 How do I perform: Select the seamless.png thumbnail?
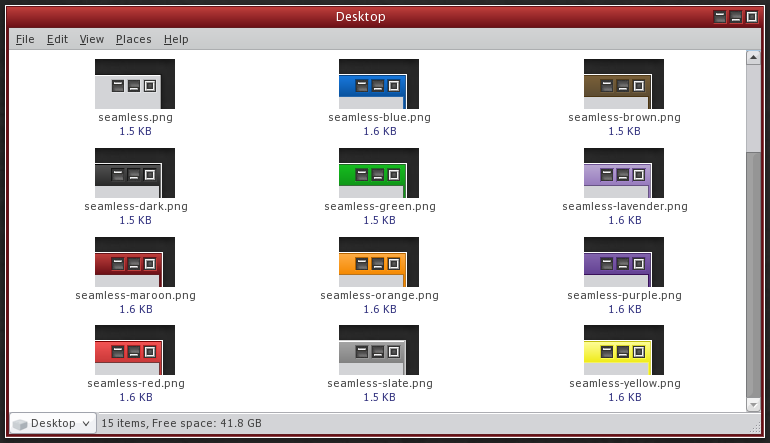135,84
